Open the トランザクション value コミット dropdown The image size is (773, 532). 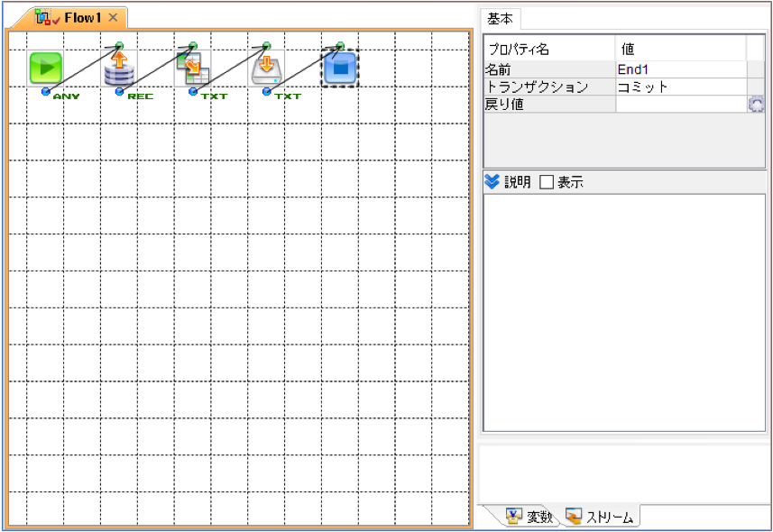(681, 87)
